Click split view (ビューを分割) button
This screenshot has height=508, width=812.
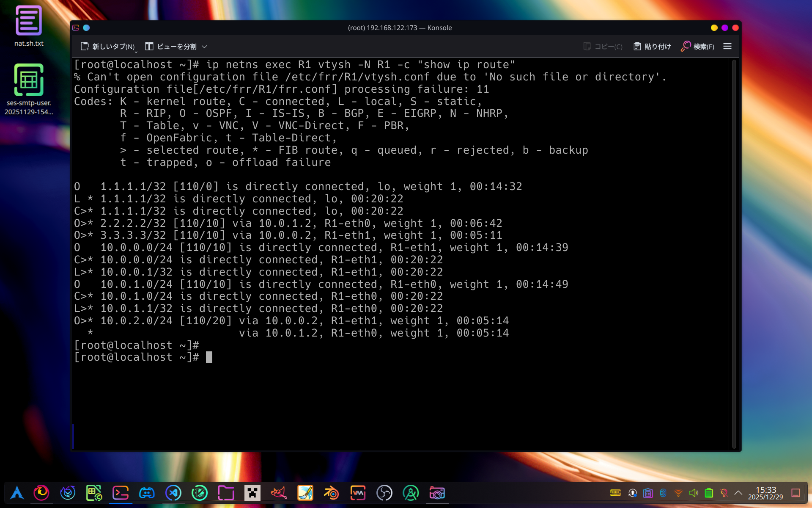point(171,47)
